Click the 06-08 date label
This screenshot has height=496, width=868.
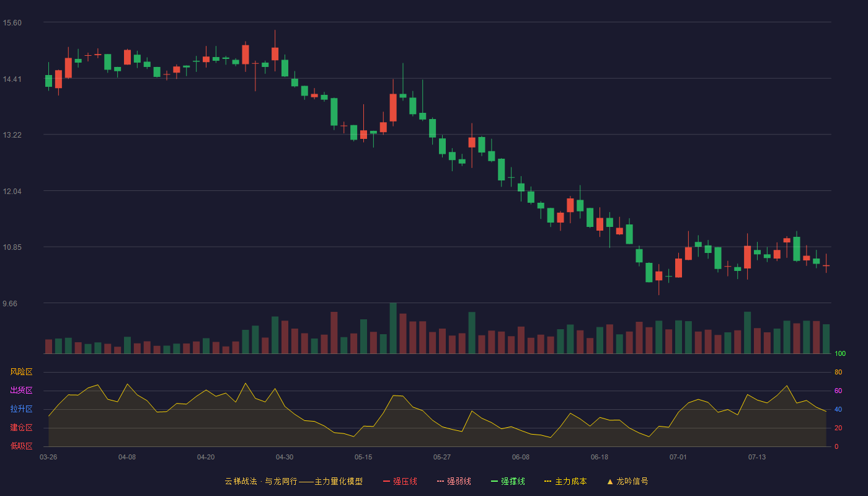(x=521, y=457)
